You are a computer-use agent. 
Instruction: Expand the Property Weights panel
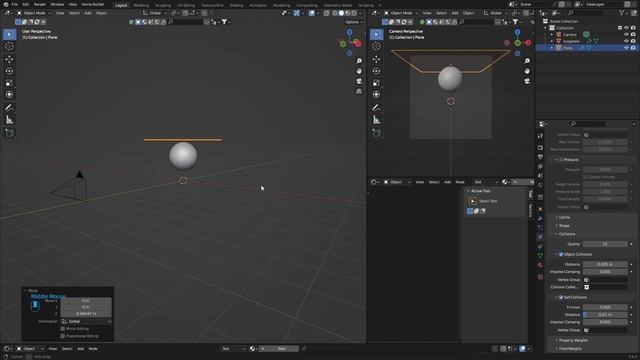(572, 340)
